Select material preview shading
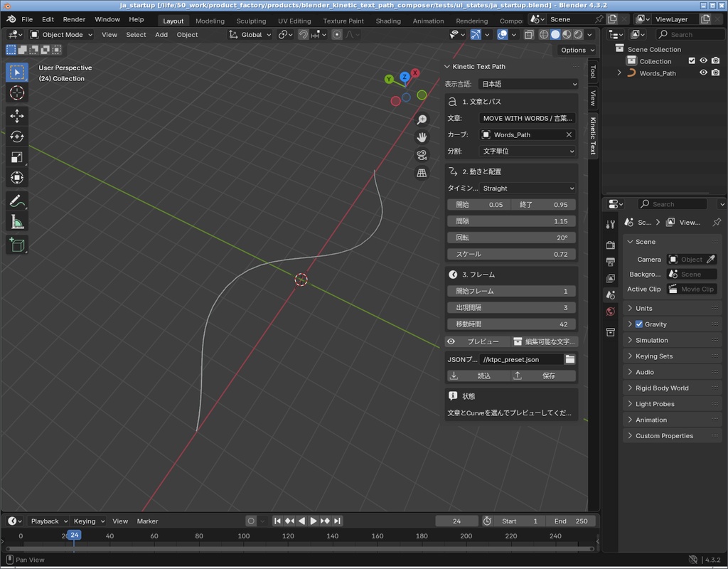This screenshot has width=728, height=569. [x=567, y=35]
